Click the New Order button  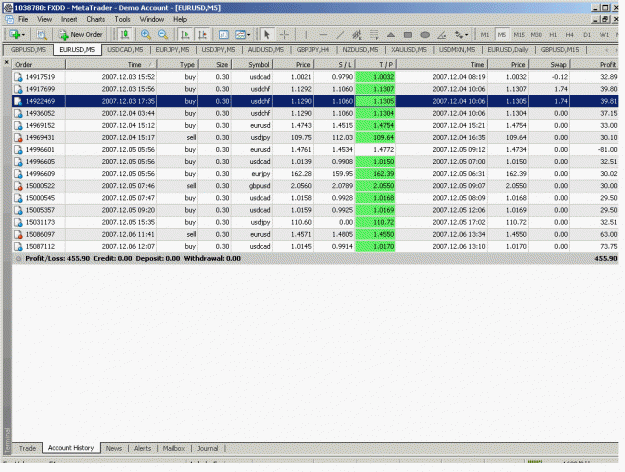pyautogui.click(x=81, y=35)
